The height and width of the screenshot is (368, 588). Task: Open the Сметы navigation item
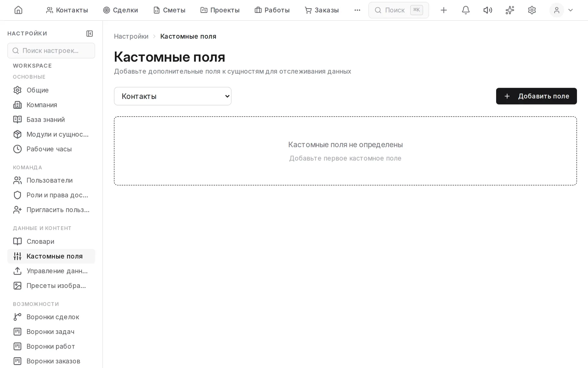click(169, 10)
